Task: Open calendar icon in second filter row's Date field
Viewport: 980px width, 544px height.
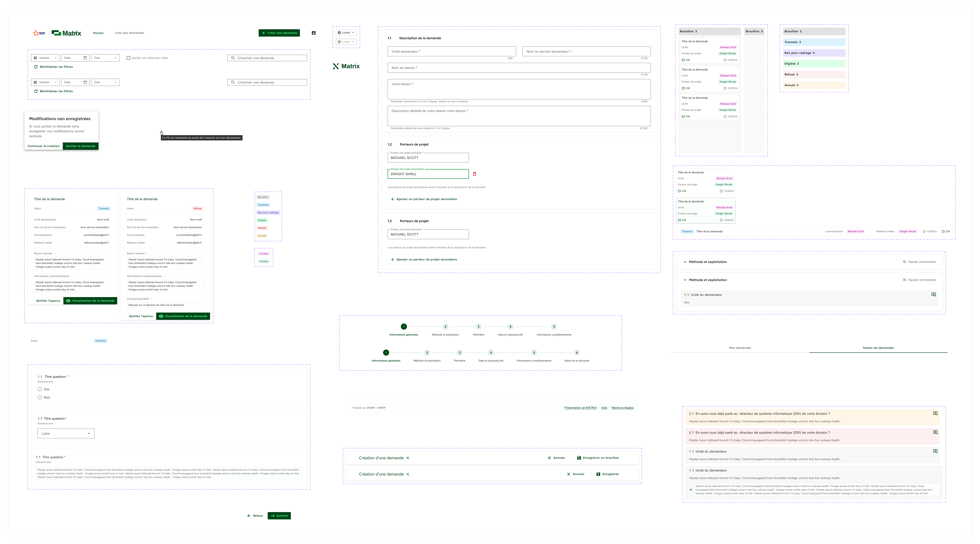Action: pyautogui.click(x=85, y=82)
